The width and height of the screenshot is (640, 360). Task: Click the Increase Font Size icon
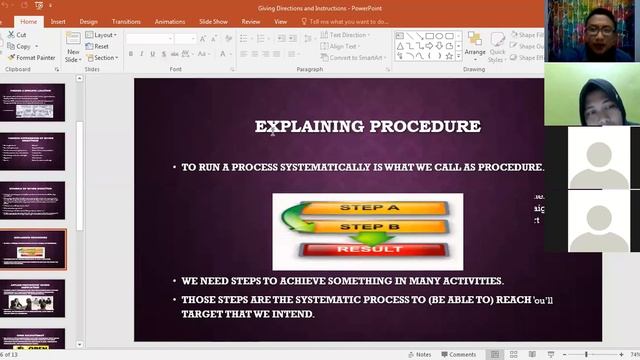pos(203,39)
